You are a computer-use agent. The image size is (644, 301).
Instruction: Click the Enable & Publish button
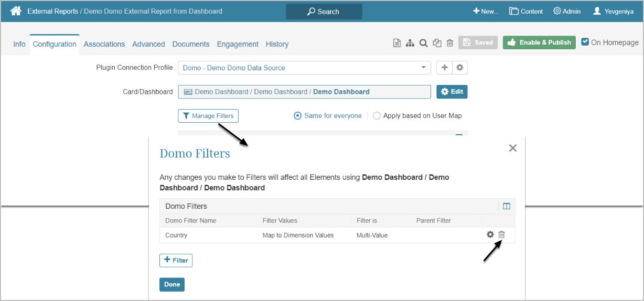click(x=539, y=42)
